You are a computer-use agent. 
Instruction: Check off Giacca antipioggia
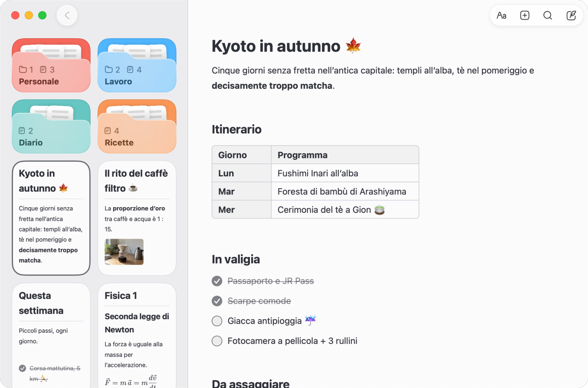tap(217, 321)
